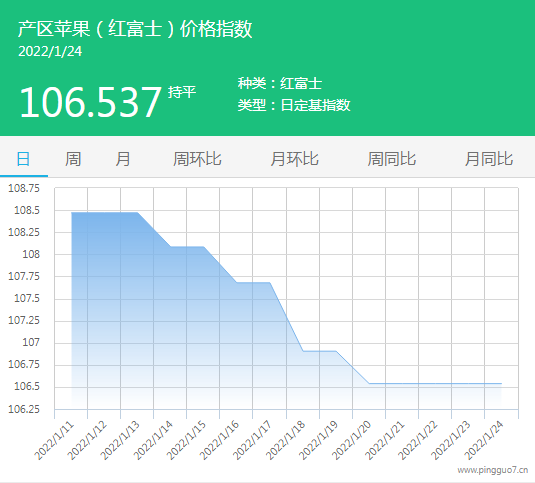Image resolution: width=535 pixels, height=483 pixels.
Task: Click the 106.537 index value
Action: 90,102
